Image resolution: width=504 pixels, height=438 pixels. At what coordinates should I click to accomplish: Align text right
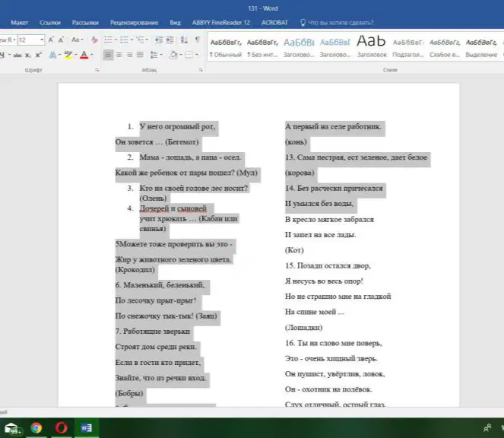click(x=129, y=55)
